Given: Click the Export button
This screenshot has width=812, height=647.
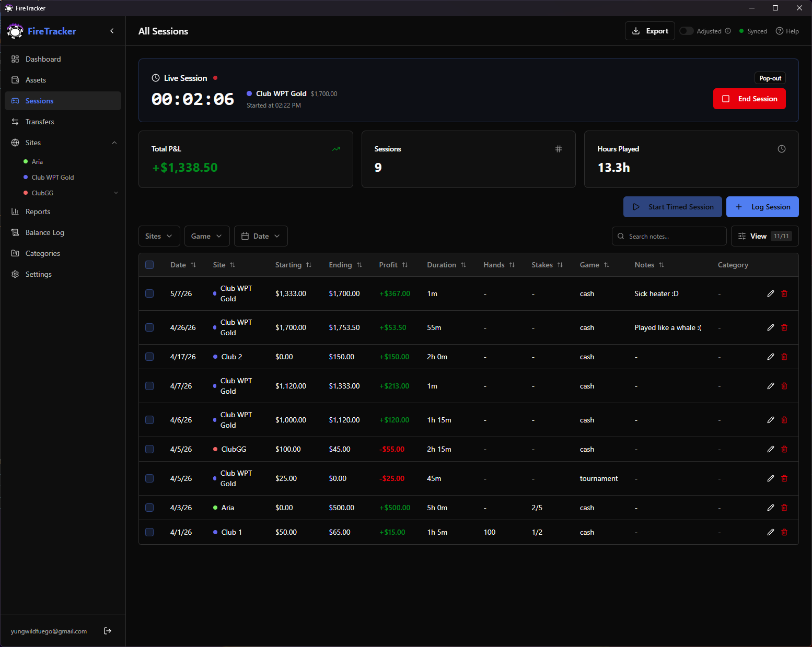Looking at the screenshot, I should [x=650, y=31].
